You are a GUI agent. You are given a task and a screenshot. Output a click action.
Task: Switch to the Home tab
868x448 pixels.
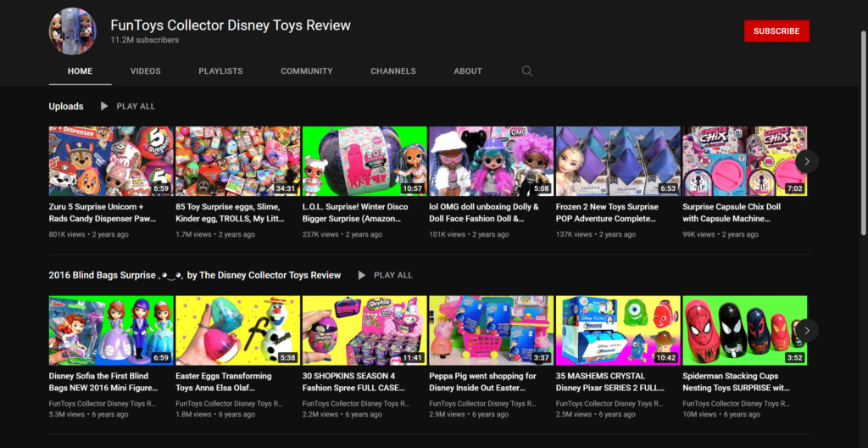click(81, 71)
